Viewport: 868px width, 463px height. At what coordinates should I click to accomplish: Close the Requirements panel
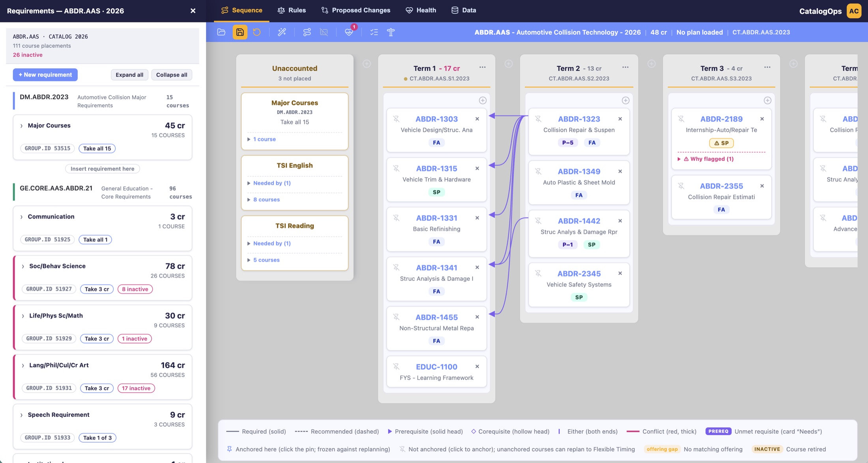click(x=193, y=11)
